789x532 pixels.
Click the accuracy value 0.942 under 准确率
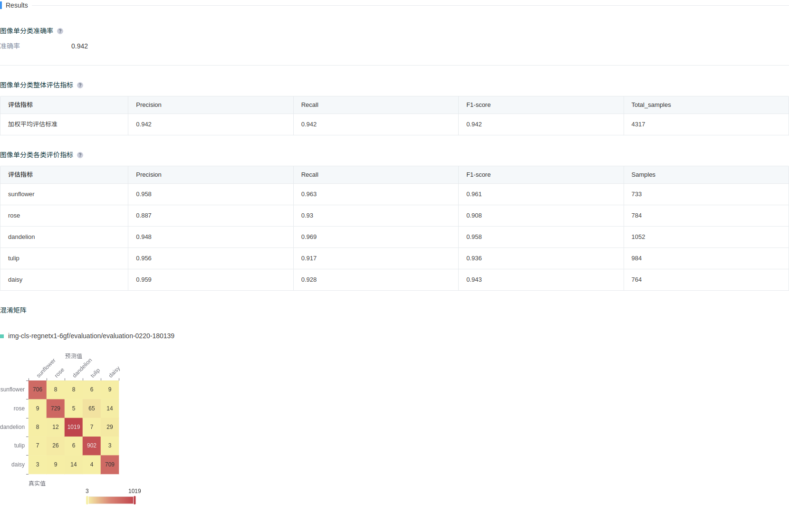pos(79,47)
